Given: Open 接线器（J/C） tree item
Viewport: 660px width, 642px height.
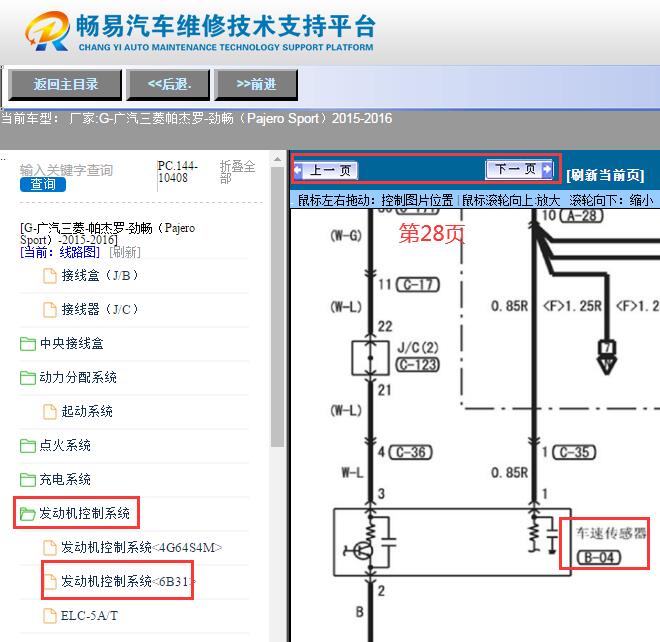Looking at the screenshot, I should point(100,309).
